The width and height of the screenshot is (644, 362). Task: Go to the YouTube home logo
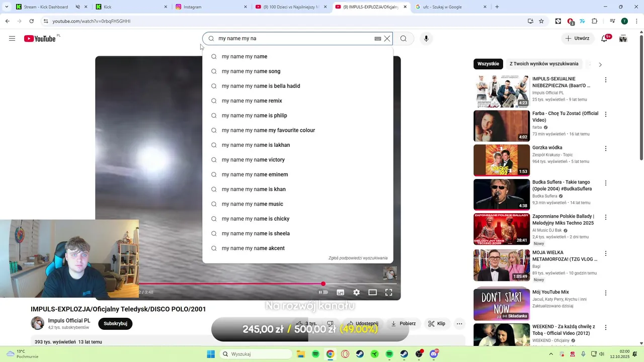40,39
